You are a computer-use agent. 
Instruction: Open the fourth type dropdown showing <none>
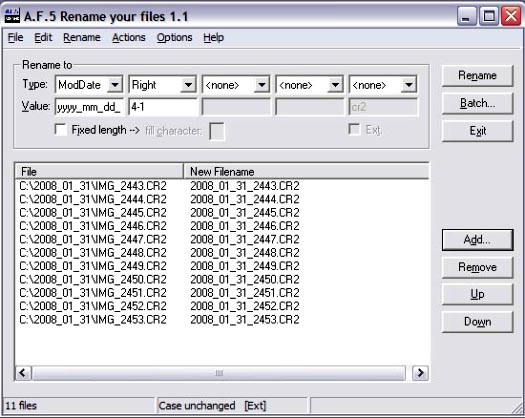tap(335, 85)
